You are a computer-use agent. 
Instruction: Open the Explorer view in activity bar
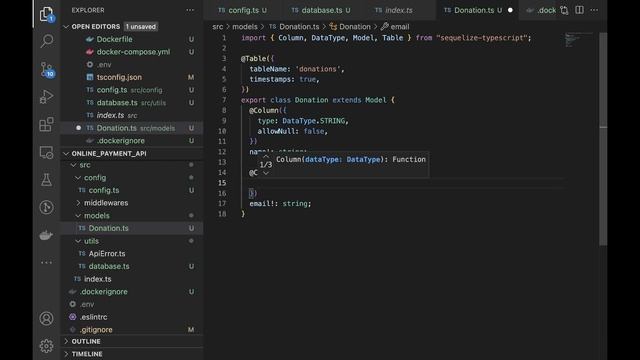pyautogui.click(x=47, y=14)
